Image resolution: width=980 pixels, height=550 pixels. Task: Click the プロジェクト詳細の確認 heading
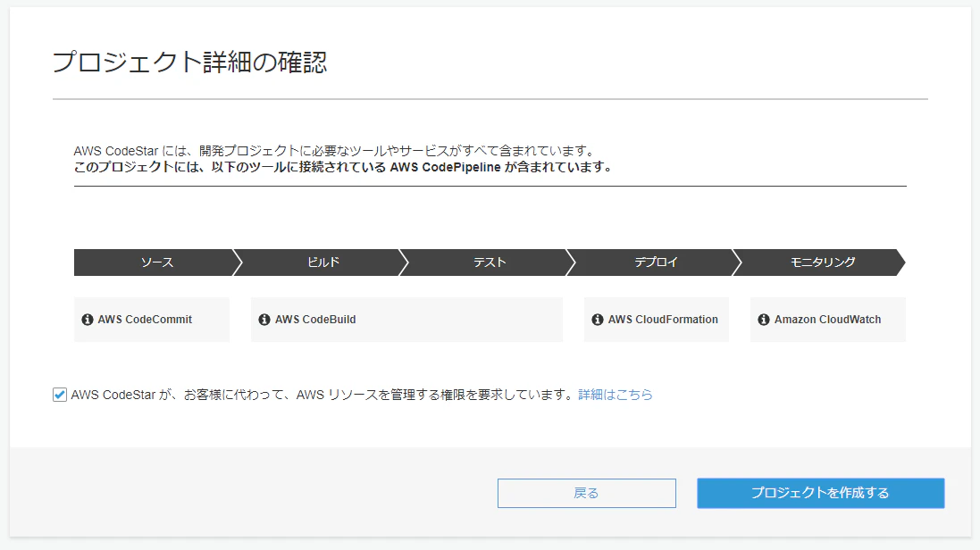[x=189, y=62]
